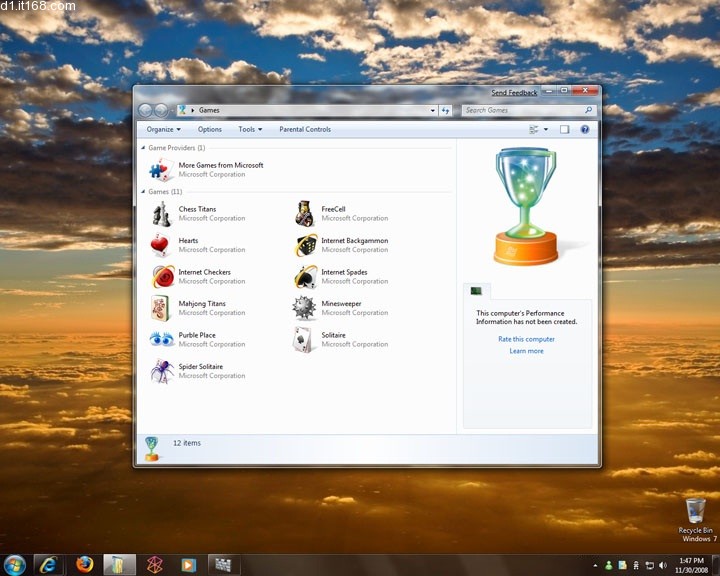Click the performance info tab icon
Viewport: 720px width, 576px height.
476,291
